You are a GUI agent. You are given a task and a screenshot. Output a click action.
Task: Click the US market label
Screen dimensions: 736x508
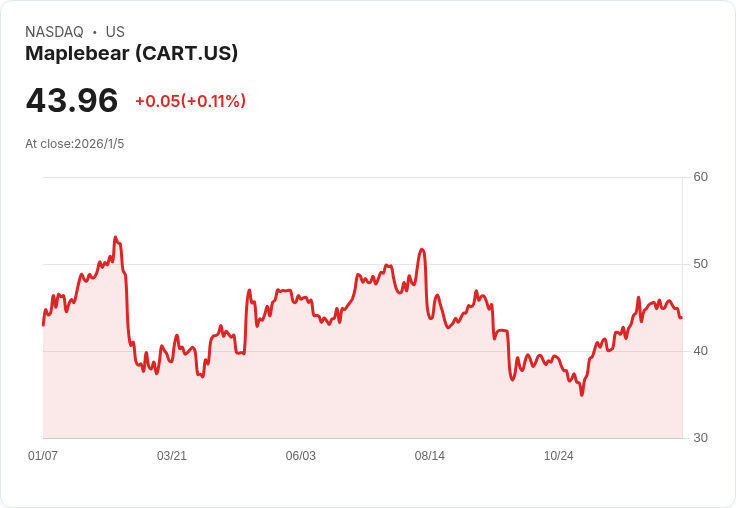tap(115, 32)
